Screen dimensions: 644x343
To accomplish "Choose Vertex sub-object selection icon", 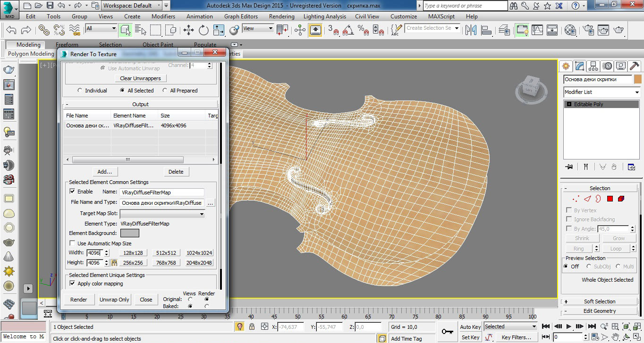I will click(x=575, y=199).
